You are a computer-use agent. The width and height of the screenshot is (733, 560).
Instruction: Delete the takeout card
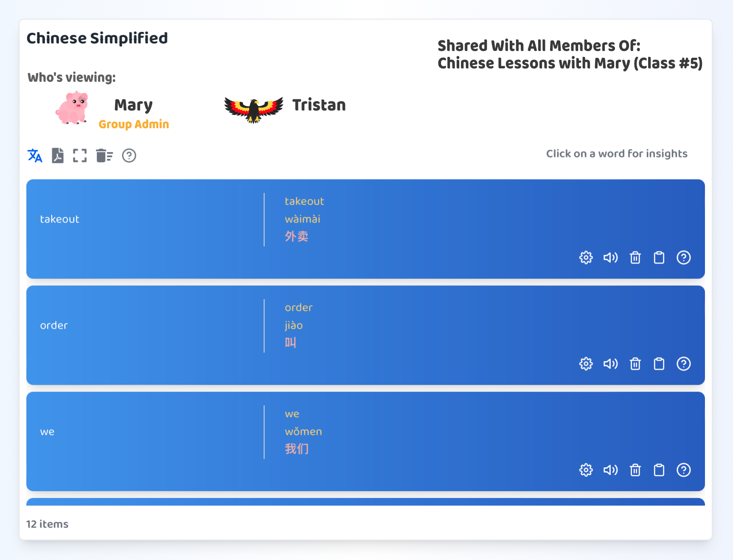coord(635,258)
